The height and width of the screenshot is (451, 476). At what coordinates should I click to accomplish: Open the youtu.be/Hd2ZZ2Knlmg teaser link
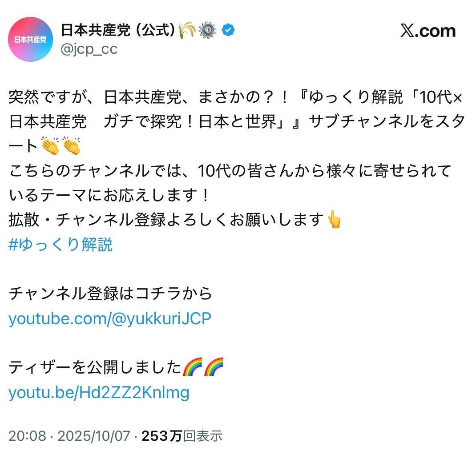coord(99,392)
